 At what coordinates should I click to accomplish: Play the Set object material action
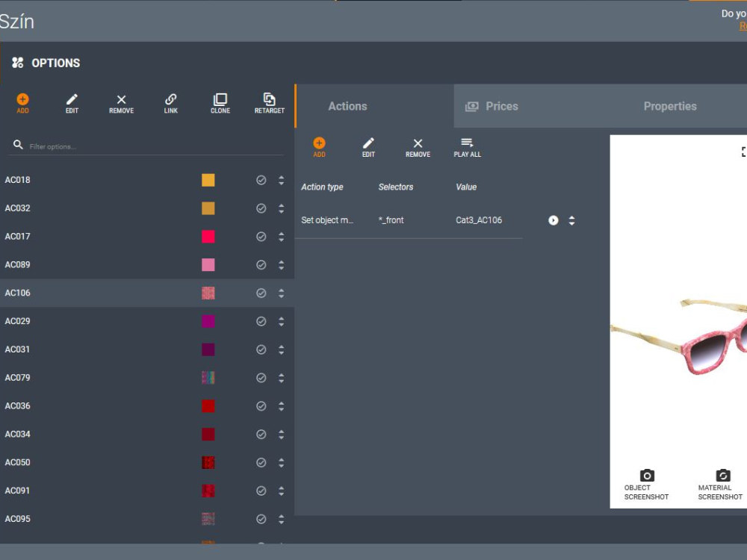pos(553,220)
